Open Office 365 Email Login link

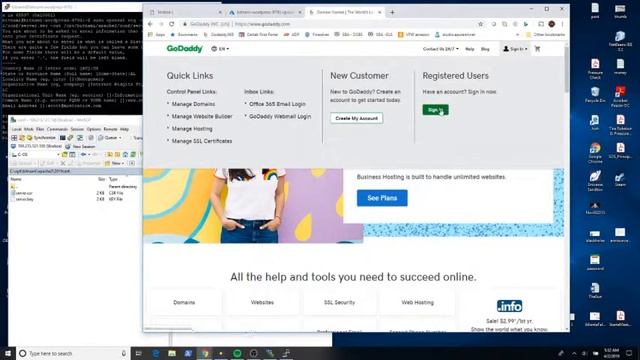click(277, 104)
